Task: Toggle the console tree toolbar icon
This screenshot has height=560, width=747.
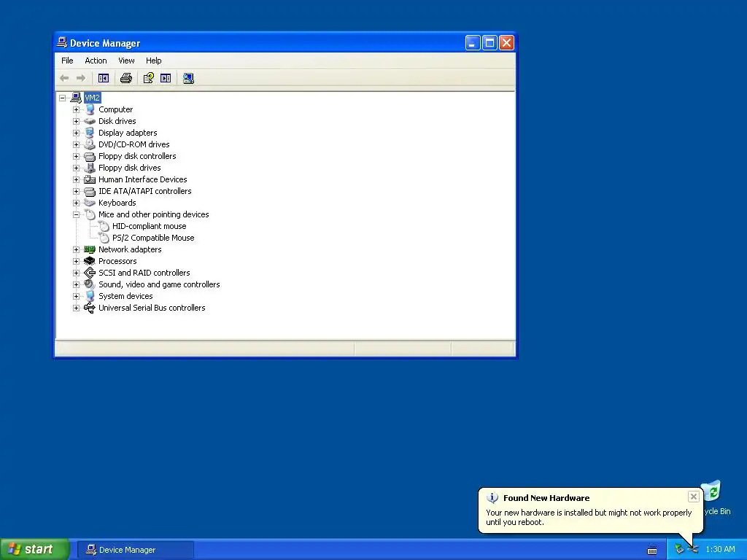Action: click(104, 78)
